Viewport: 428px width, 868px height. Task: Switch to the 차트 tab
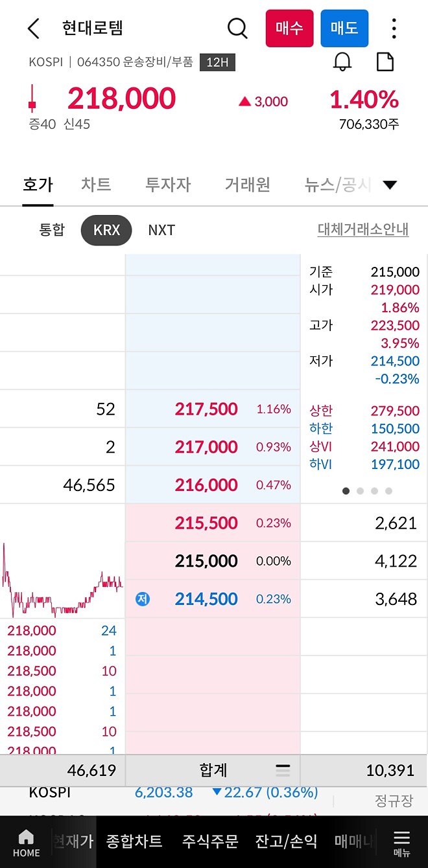coord(96,185)
